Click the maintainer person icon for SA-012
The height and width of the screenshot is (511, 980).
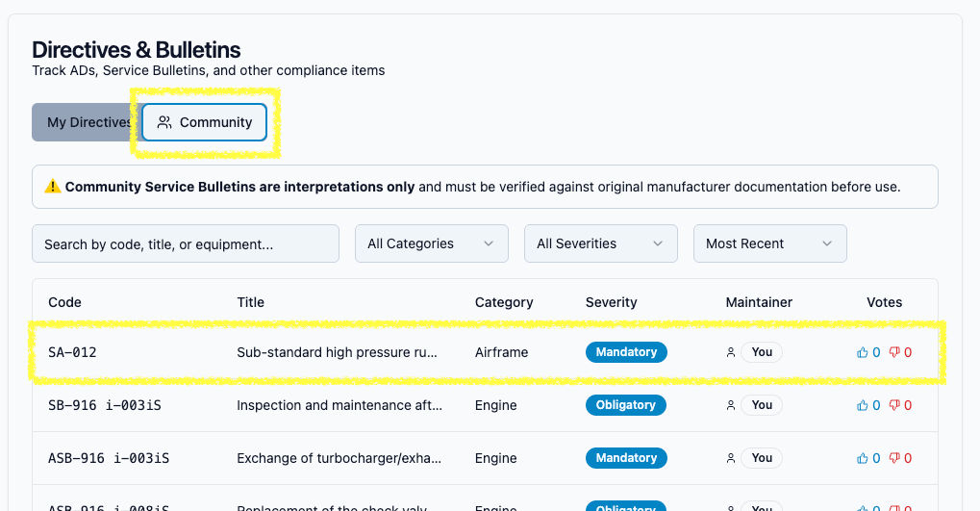(731, 352)
